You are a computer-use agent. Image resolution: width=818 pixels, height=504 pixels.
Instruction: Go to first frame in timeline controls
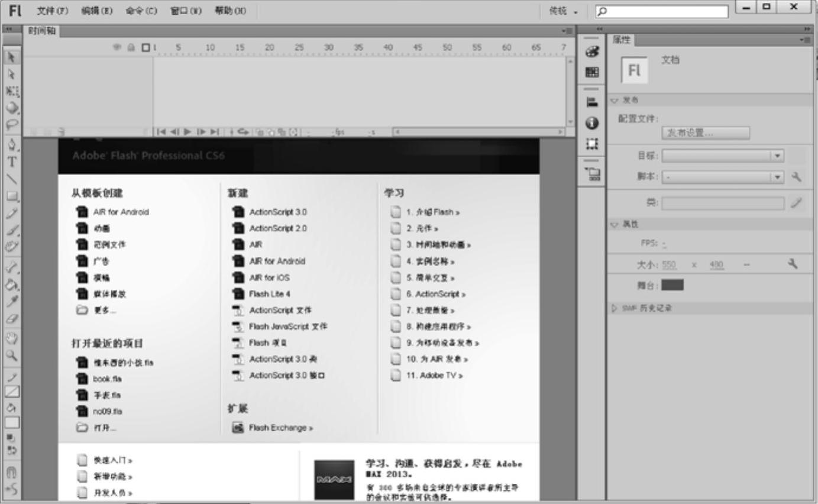160,132
